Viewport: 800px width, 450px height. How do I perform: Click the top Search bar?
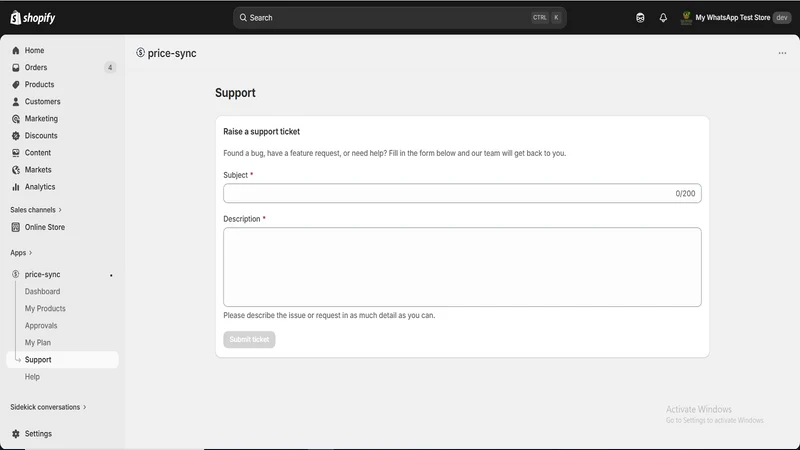point(399,17)
